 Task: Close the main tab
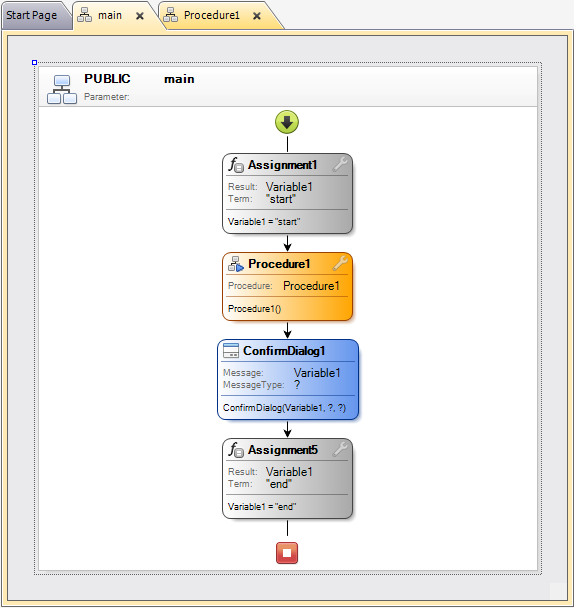(140, 16)
